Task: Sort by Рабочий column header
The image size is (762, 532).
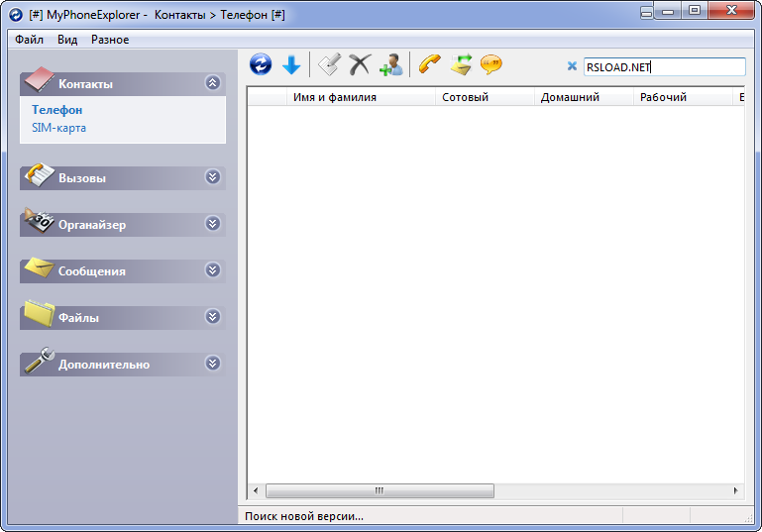Action: [x=684, y=97]
